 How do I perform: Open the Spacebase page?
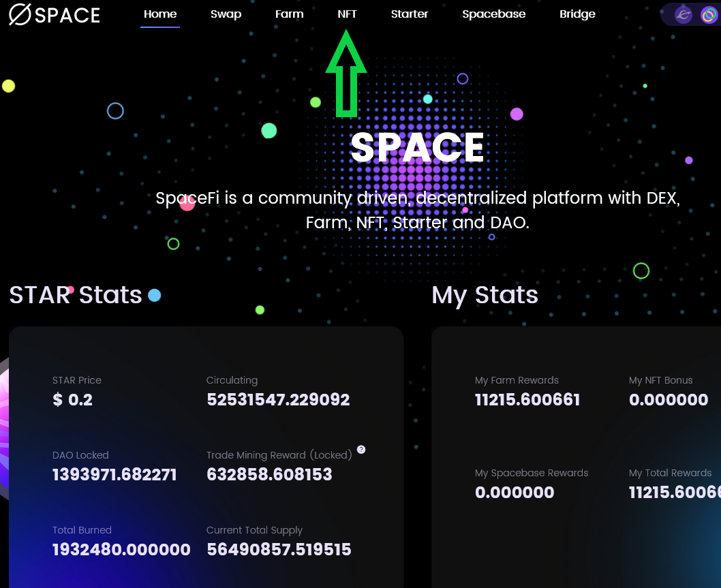point(494,14)
